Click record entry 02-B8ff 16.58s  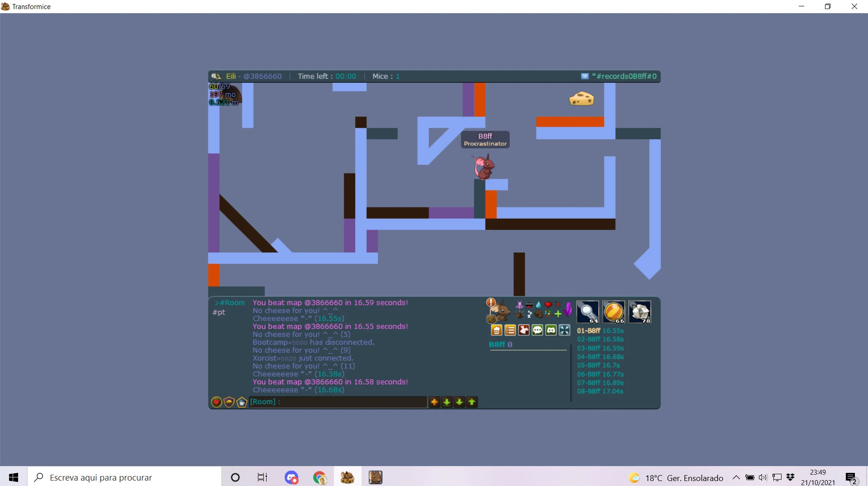(600, 339)
